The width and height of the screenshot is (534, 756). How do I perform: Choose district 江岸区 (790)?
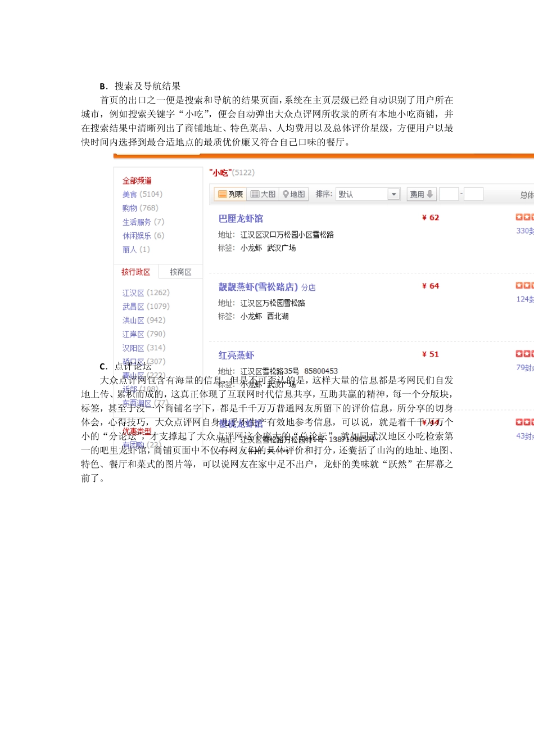(144, 334)
